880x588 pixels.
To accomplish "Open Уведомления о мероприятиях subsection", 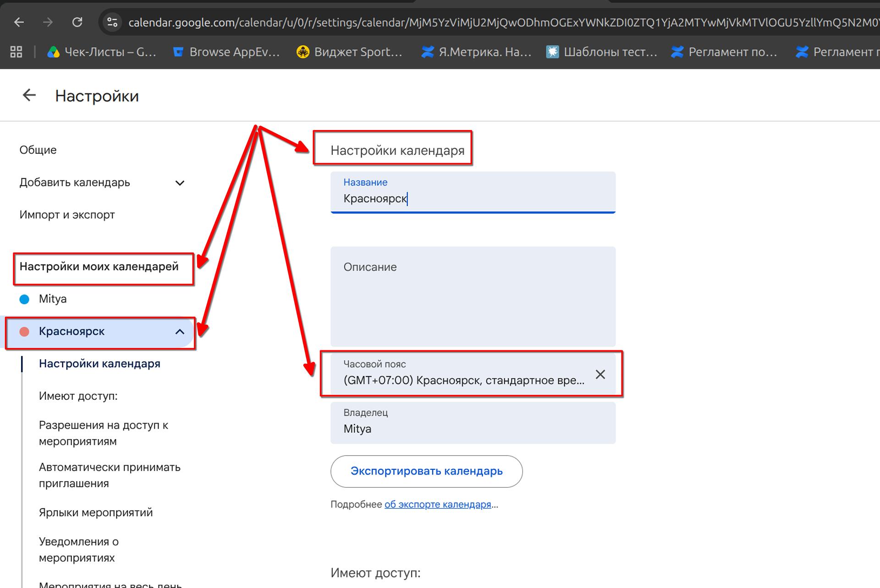I will [79, 550].
